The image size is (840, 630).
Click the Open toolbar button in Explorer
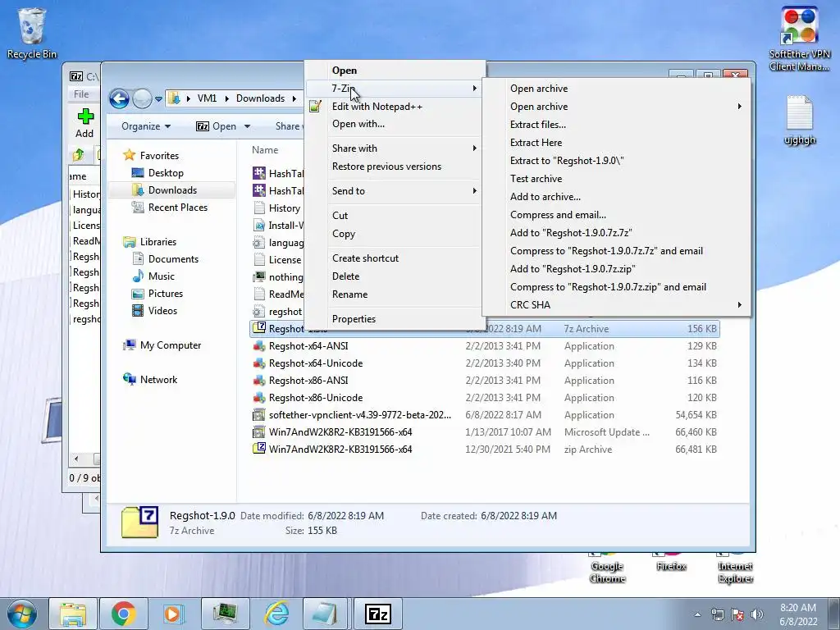[x=217, y=126]
